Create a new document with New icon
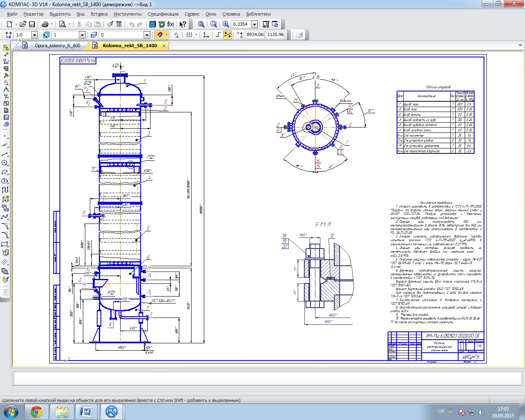This screenshot has height=420, width=525. [9, 24]
